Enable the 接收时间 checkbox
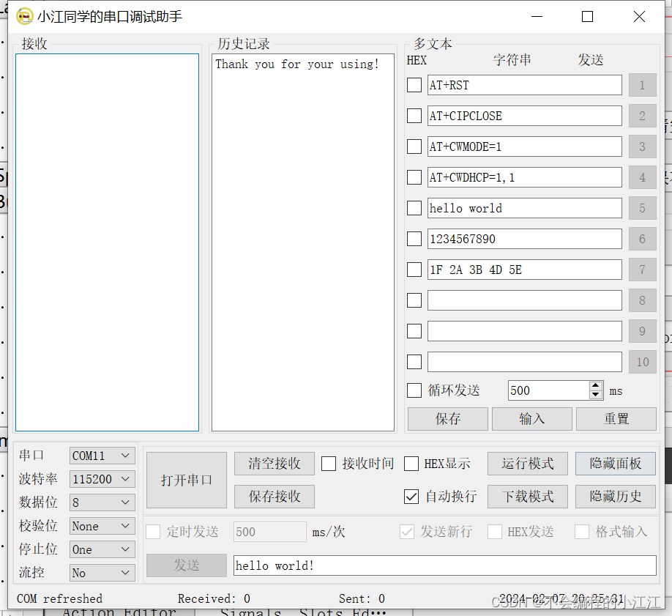This screenshot has height=616, width=672. tap(329, 464)
